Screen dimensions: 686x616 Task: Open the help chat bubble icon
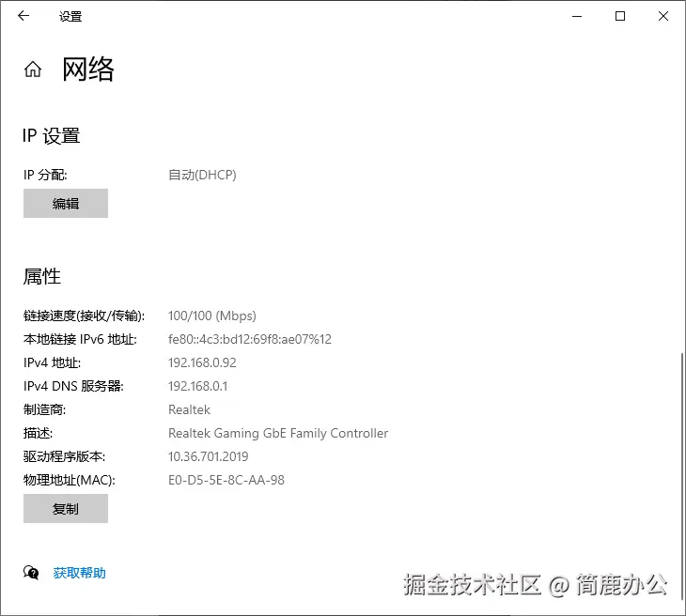(31, 572)
